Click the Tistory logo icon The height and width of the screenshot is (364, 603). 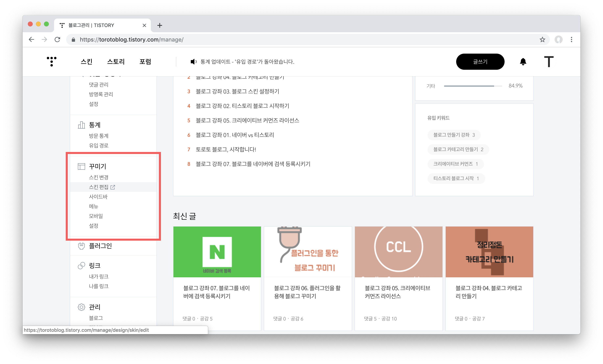click(51, 61)
